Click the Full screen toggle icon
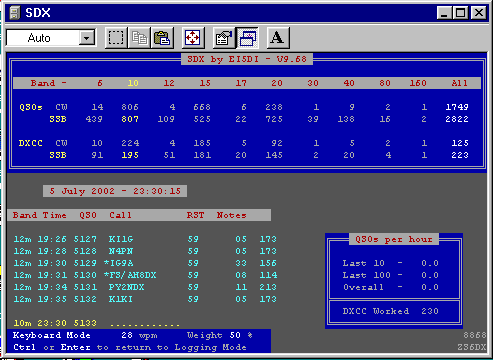The width and height of the screenshot is (493, 360). click(193, 38)
